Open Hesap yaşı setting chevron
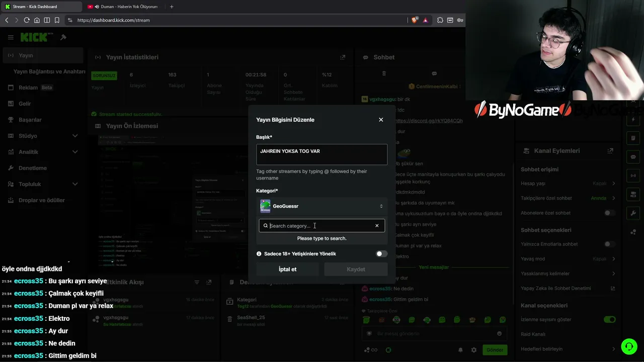This screenshot has height=362, width=644. pyautogui.click(x=613, y=184)
